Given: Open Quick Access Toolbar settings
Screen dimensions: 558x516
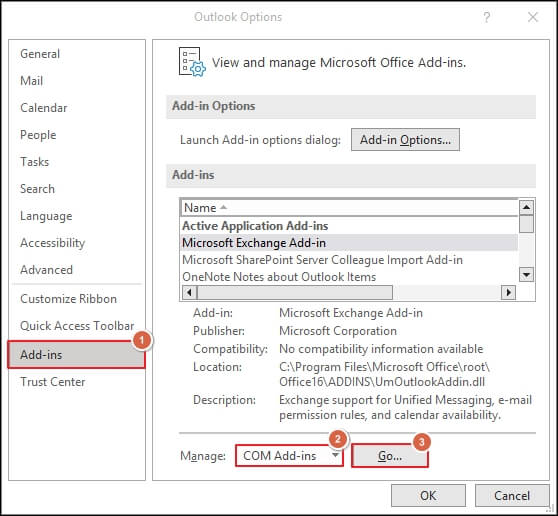Looking at the screenshot, I should click(77, 326).
